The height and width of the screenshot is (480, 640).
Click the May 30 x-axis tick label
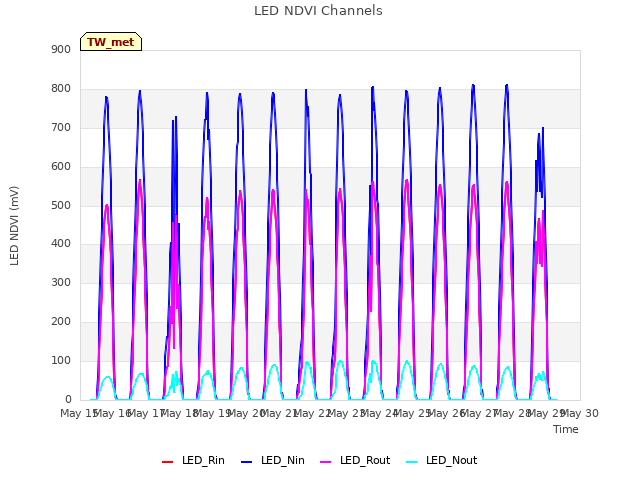click(x=580, y=413)
